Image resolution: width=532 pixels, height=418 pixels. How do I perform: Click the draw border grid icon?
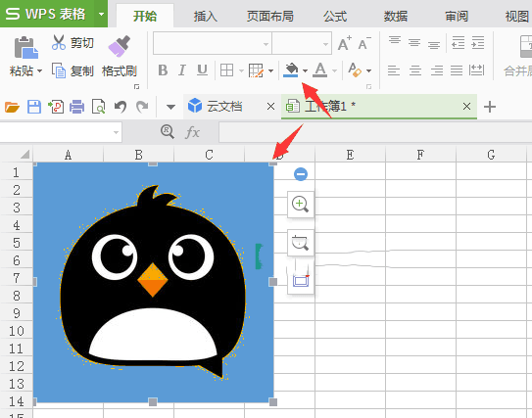pyautogui.click(x=256, y=70)
